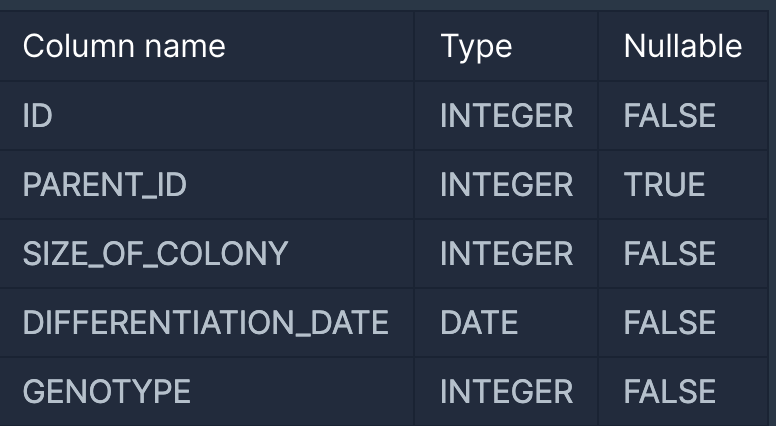Screen dimensions: 776x426
Task: Click the TRUE nullable value for PARENT_ID
Action: (x=664, y=185)
